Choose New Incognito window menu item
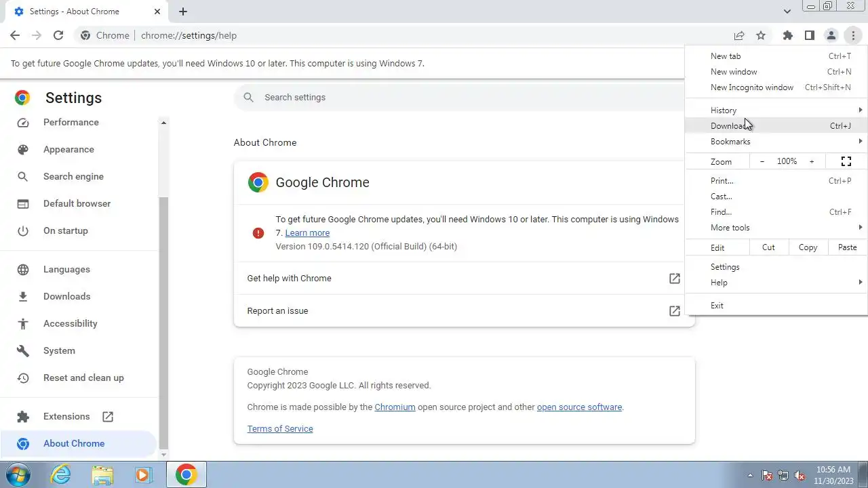 (776, 87)
